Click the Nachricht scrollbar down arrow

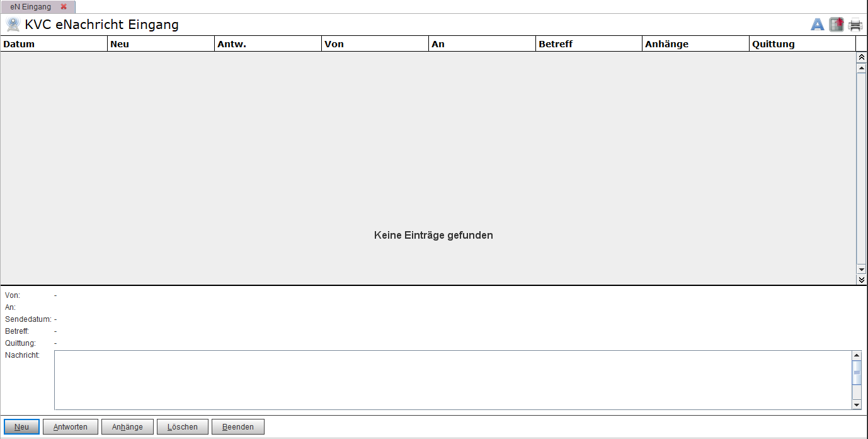(857, 405)
